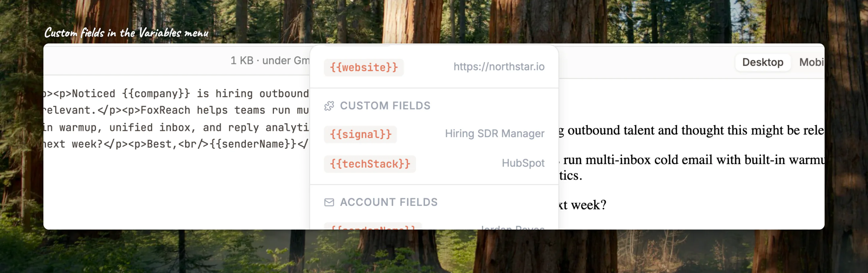868x273 pixels.
Task: Click the envelope icon beside Account Fields
Action: click(x=329, y=202)
